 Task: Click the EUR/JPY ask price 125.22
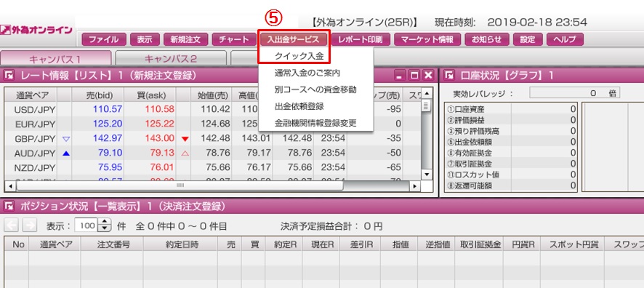coord(159,124)
